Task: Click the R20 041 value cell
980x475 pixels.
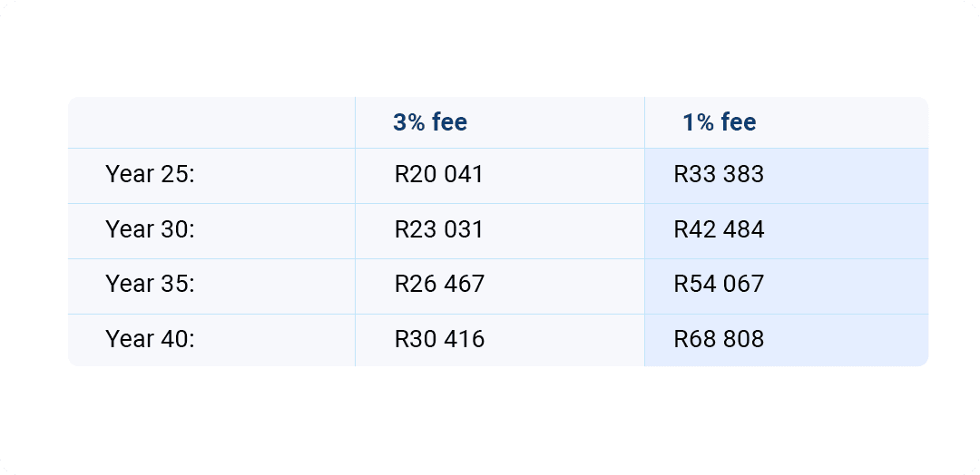Action: [x=439, y=174]
